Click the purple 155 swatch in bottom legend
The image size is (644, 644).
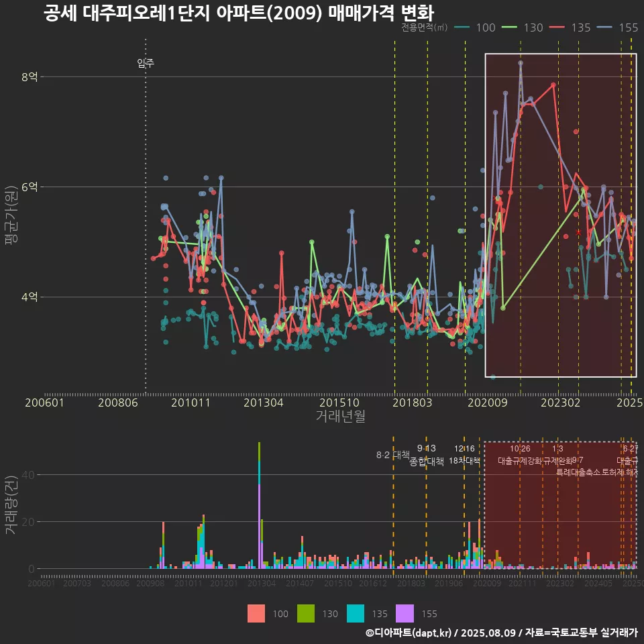(405, 614)
